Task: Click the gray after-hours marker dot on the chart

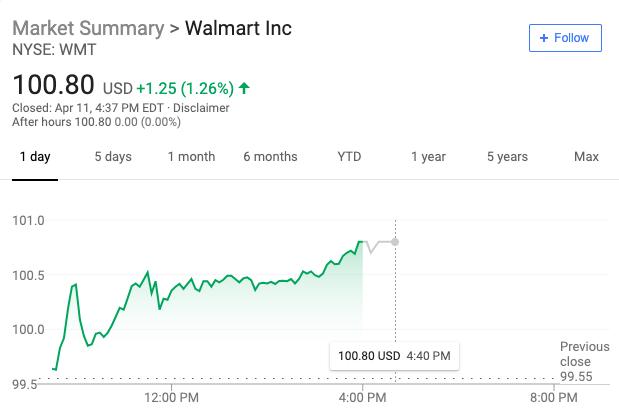Action: 395,242
